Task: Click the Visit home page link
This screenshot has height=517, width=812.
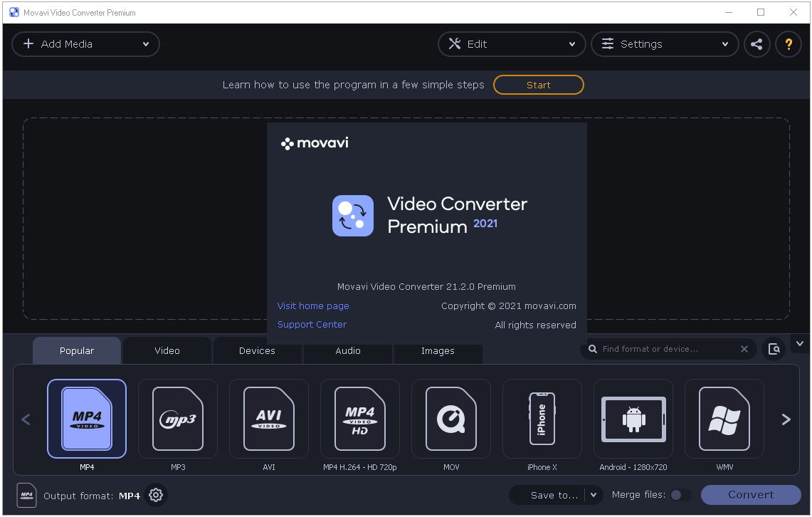Action: click(313, 305)
